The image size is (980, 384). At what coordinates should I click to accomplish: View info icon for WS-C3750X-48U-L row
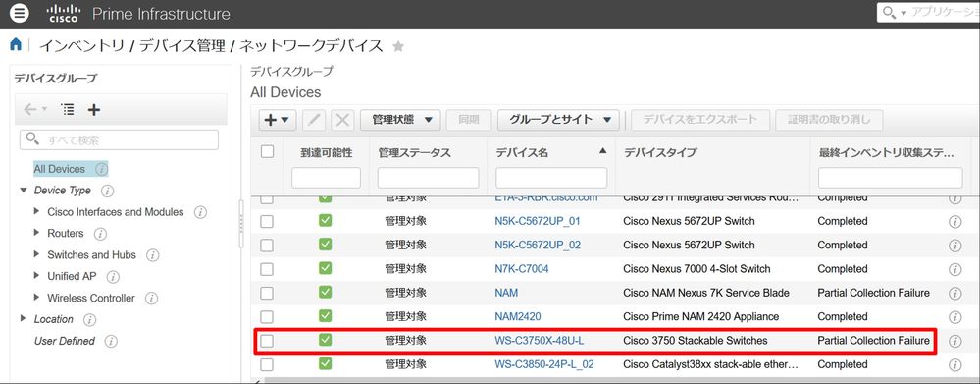point(954,341)
